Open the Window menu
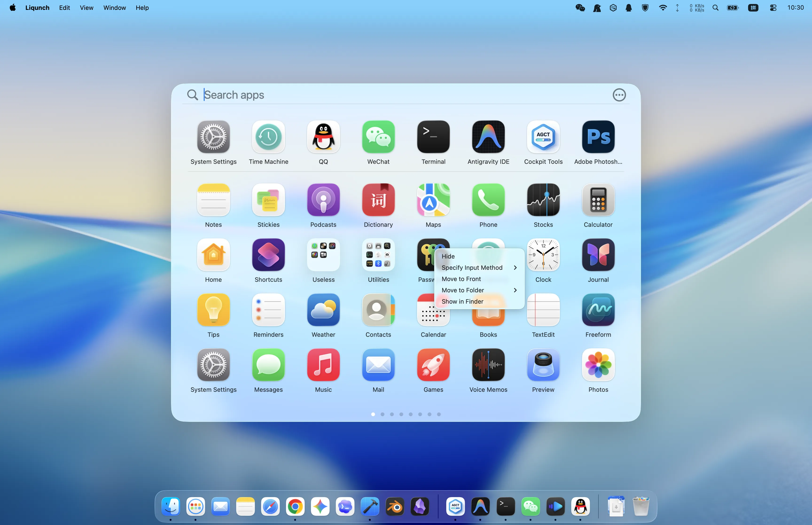Screen dimensions: 812x525 (x=114, y=8)
